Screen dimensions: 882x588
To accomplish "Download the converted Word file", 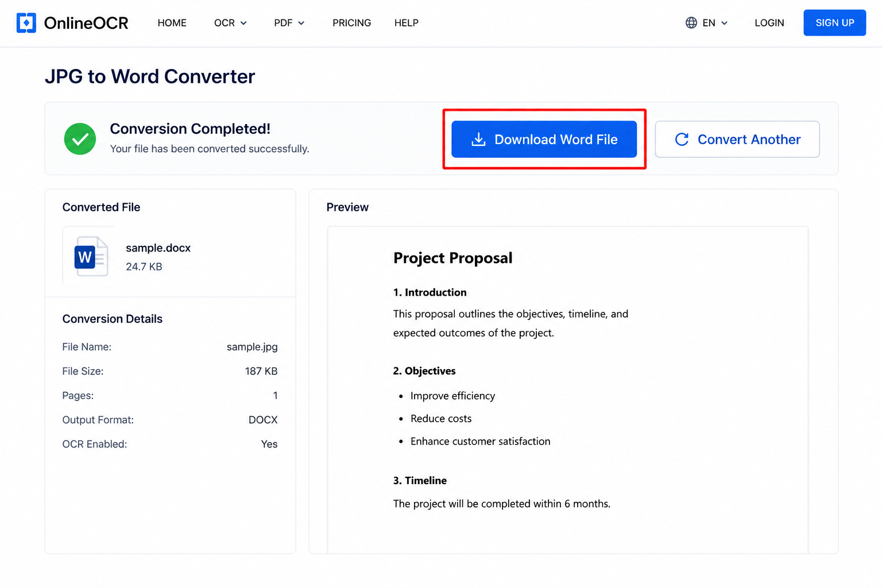I will click(x=544, y=139).
